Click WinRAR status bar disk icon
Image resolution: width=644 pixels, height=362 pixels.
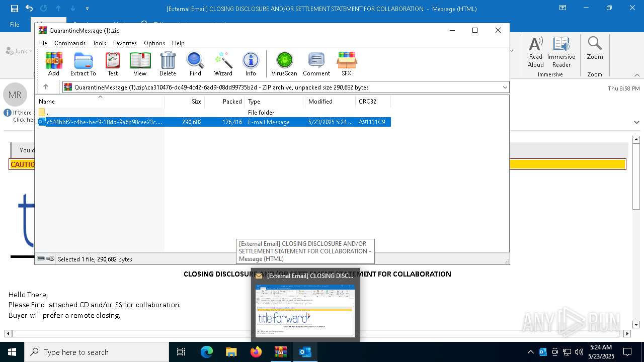click(41, 259)
